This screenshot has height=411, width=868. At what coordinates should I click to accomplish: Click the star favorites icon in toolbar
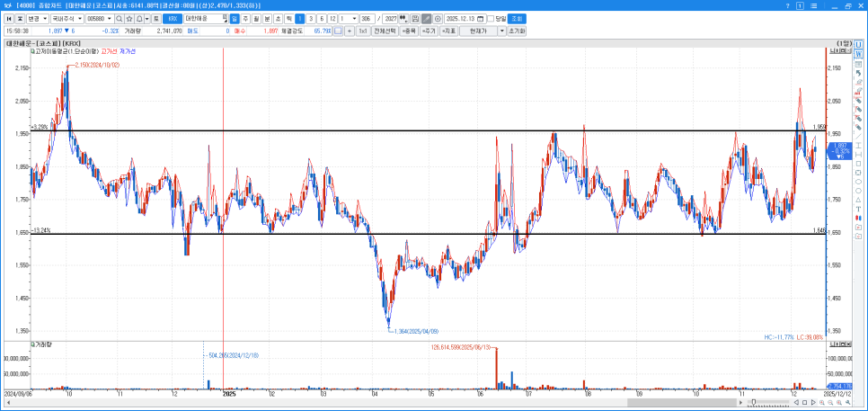(130, 18)
